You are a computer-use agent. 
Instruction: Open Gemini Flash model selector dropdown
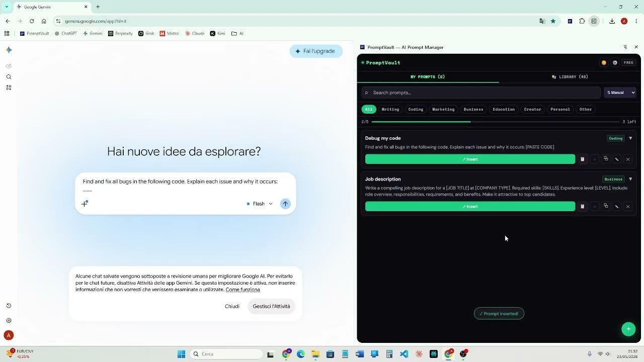click(260, 204)
